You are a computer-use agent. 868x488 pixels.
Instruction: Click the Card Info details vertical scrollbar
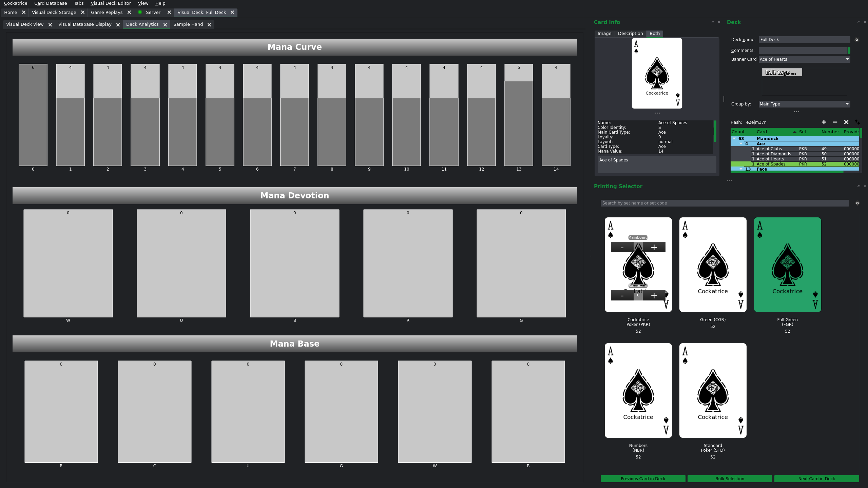(715, 132)
